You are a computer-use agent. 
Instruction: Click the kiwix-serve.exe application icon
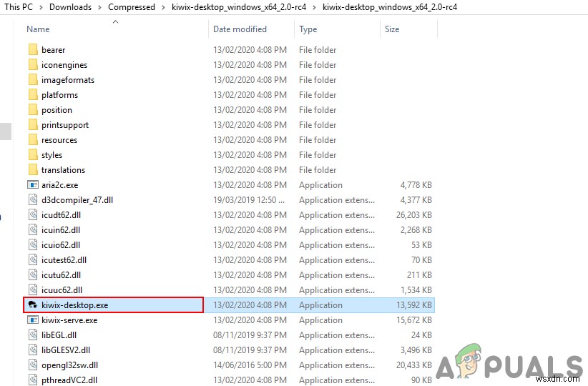pos(33,320)
